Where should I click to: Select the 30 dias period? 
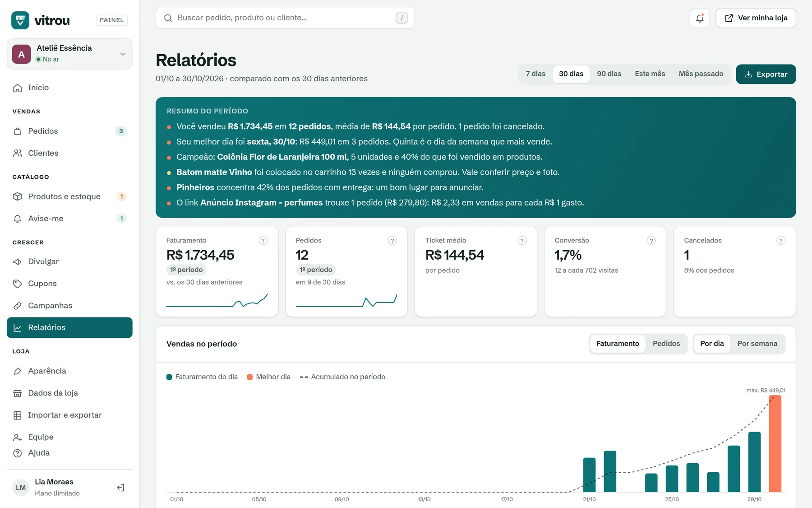pyautogui.click(x=571, y=74)
